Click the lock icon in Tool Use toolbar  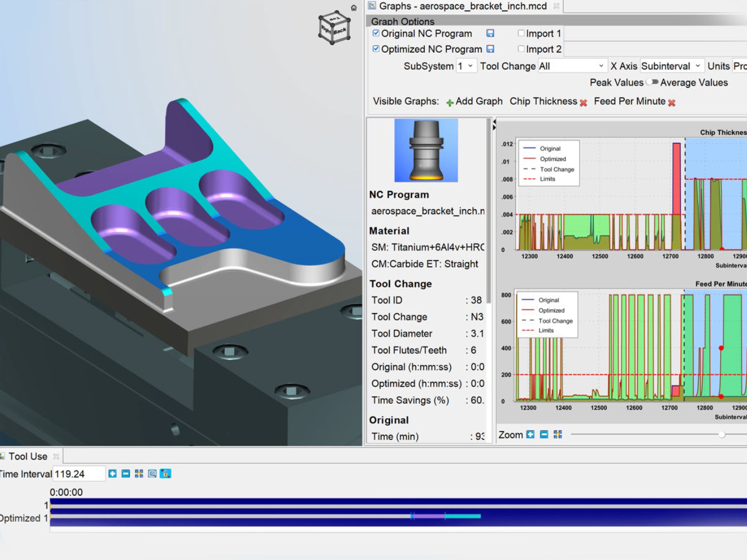[165, 474]
